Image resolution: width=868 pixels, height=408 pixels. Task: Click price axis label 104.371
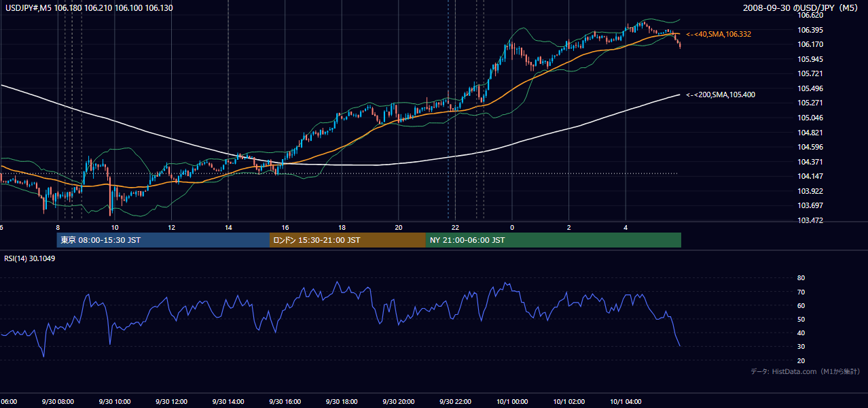click(x=811, y=162)
